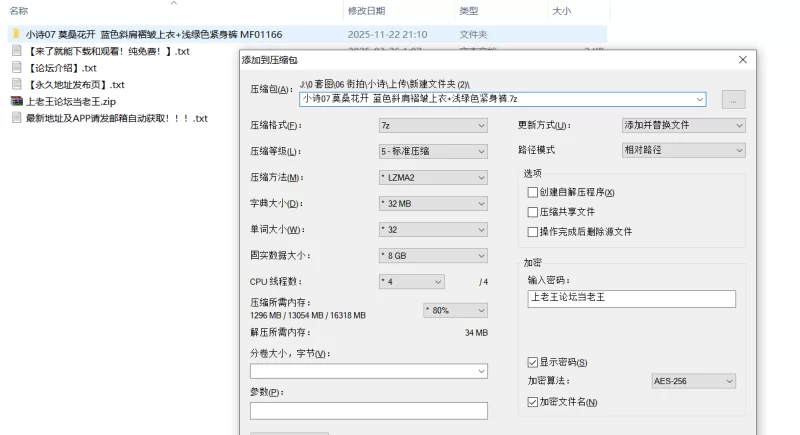
Task: Open 加密算法 dropdown AES-256
Action: [693, 381]
